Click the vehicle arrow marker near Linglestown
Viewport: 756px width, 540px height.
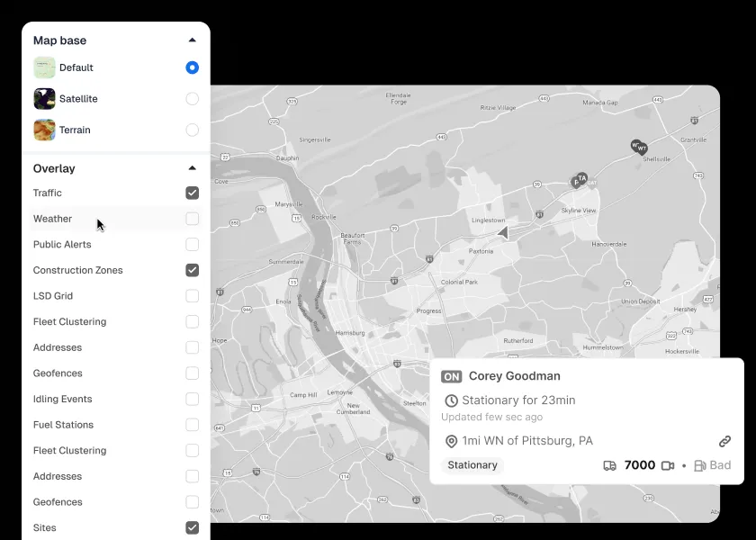pyautogui.click(x=503, y=233)
